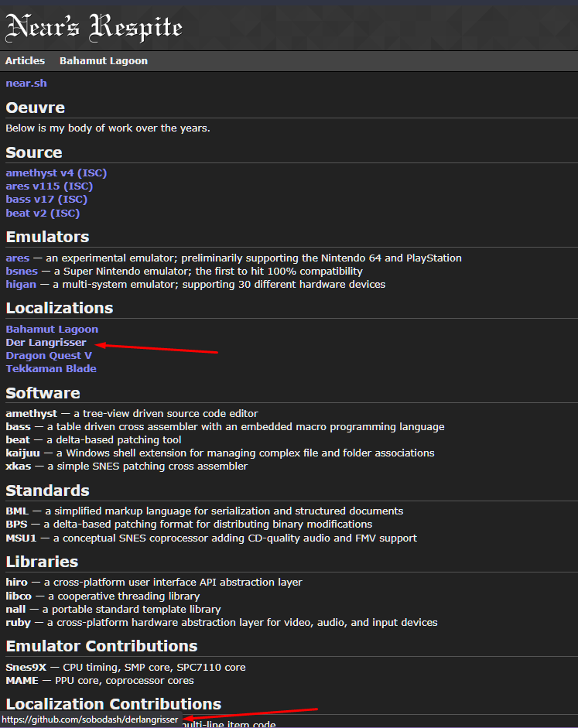This screenshot has height=728, width=578.
Task: Click the Emulators section heading
Action: [47, 238]
